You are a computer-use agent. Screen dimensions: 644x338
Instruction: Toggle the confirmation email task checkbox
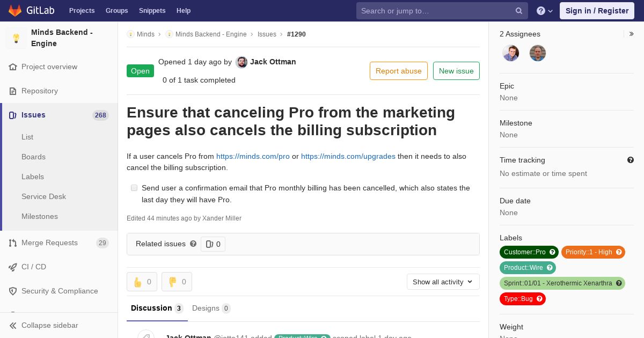[134, 188]
